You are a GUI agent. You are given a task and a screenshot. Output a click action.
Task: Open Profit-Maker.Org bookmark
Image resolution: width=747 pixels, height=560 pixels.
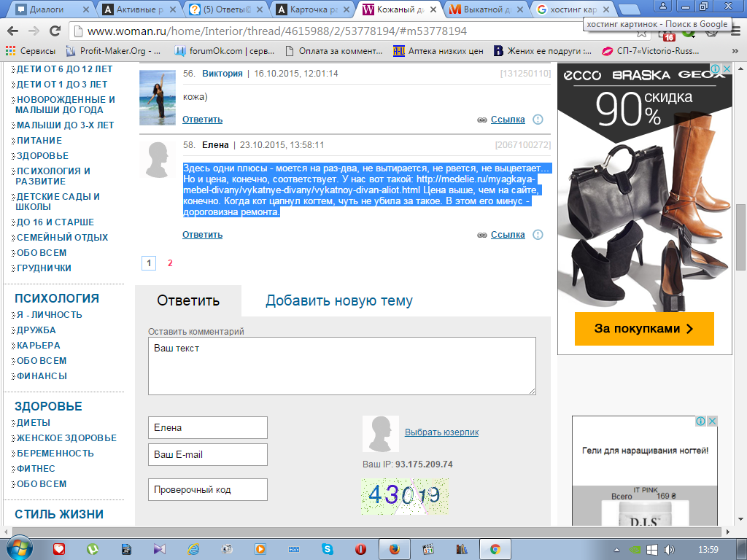tap(115, 51)
